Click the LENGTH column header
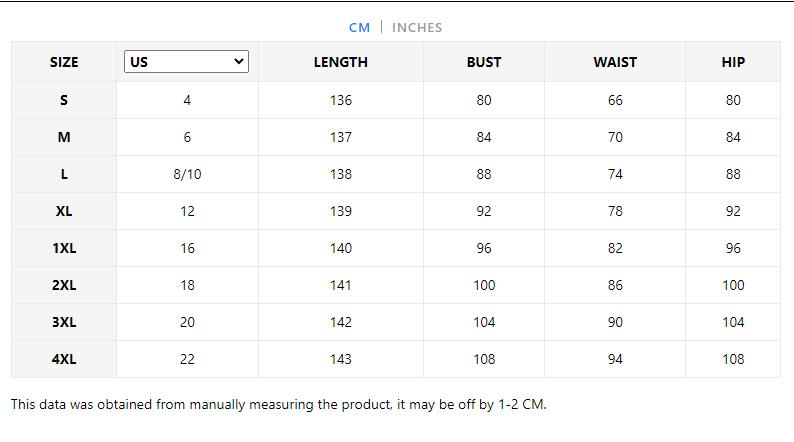 340,62
